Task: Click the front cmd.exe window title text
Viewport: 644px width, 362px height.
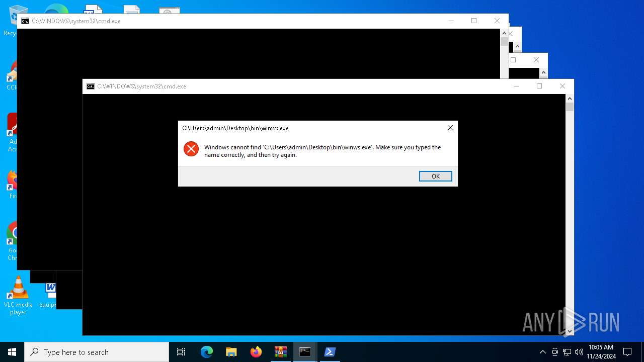Action: (141, 86)
